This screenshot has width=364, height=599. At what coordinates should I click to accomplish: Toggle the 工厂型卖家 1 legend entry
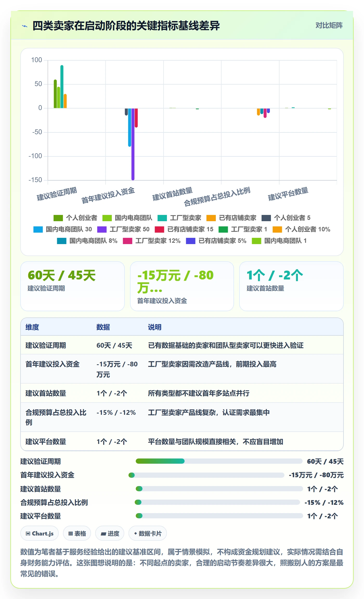coord(243,229)
